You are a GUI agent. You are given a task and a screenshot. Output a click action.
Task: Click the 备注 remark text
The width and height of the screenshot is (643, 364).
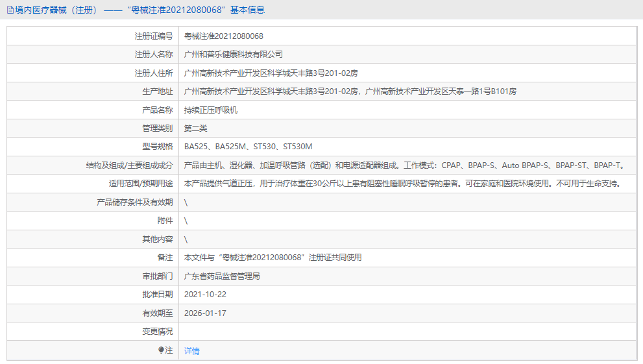pos(273,258)
